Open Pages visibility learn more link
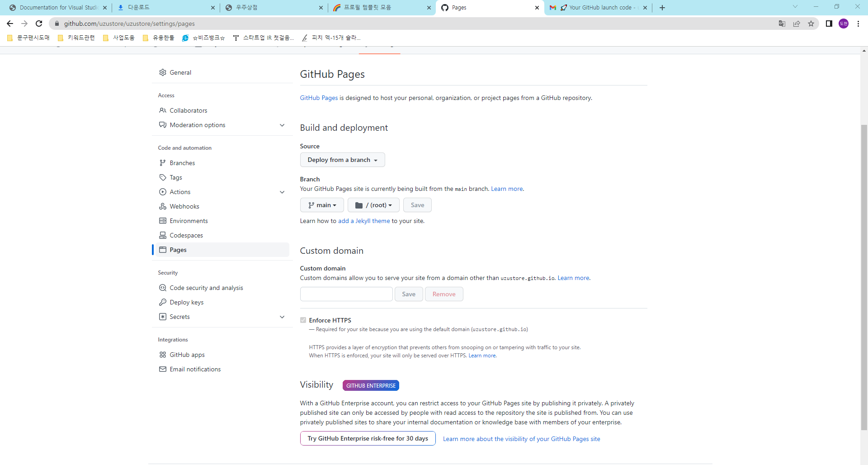This screenshot has width=868, height=465. click(x=522, y=439)
